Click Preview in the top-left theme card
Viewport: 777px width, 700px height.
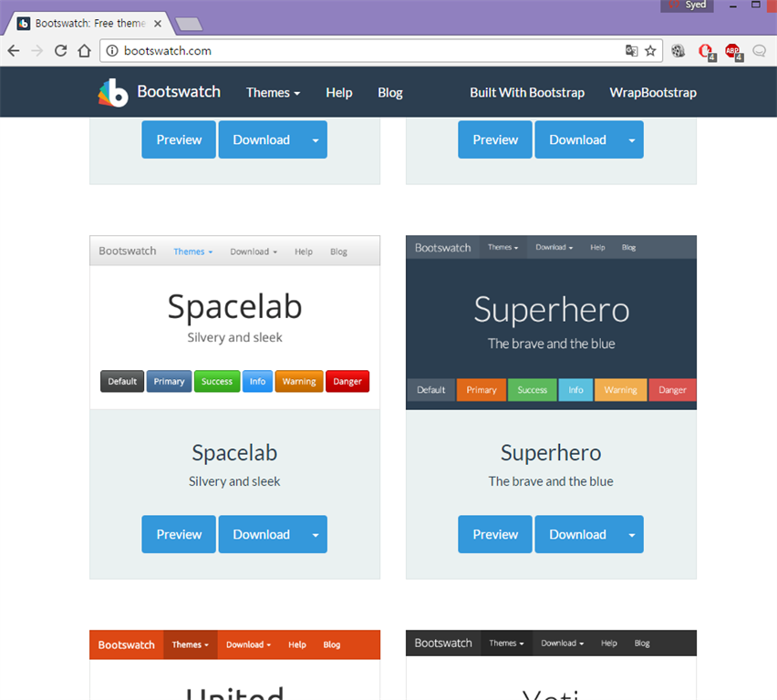tap(179, 139)
